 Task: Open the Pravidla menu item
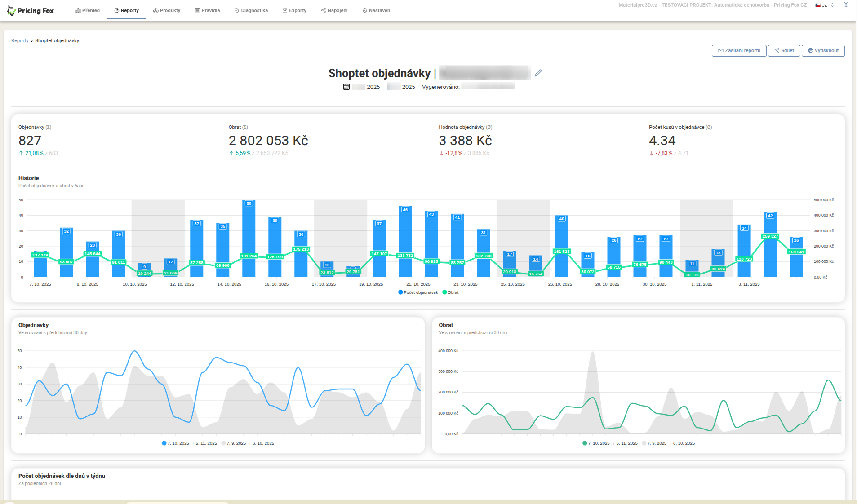click(x=207, y=10)
